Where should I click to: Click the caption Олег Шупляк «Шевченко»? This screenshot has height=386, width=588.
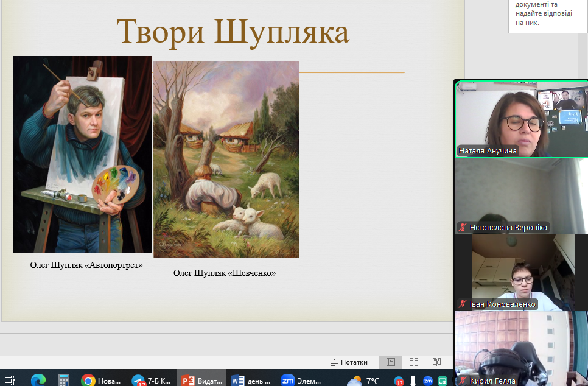(x=225, y=273)
